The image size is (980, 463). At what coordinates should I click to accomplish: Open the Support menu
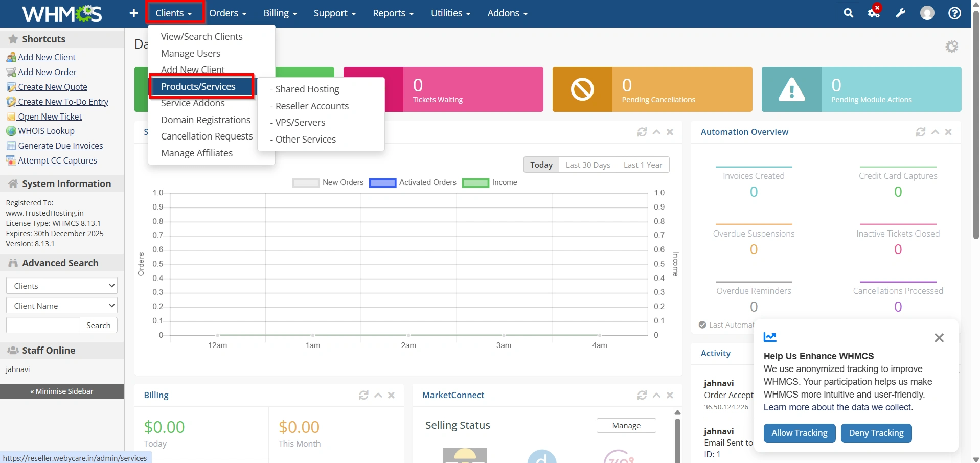click(x=335, y=13)
